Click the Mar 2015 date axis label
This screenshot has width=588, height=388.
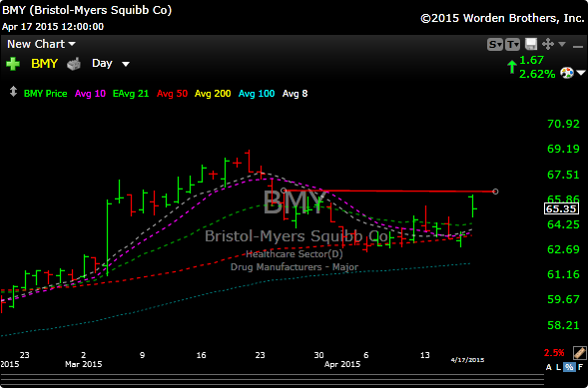coord(83,364)
